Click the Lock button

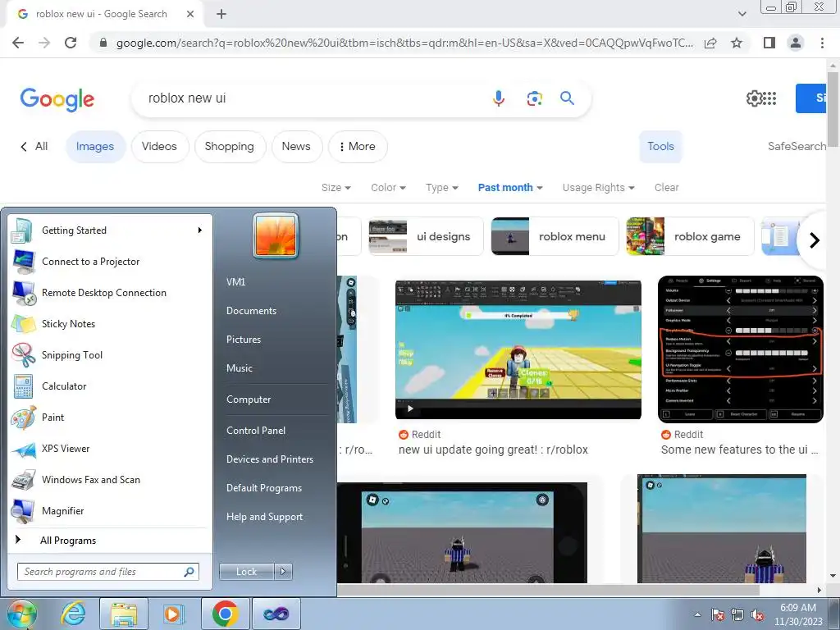pos(247,572)
